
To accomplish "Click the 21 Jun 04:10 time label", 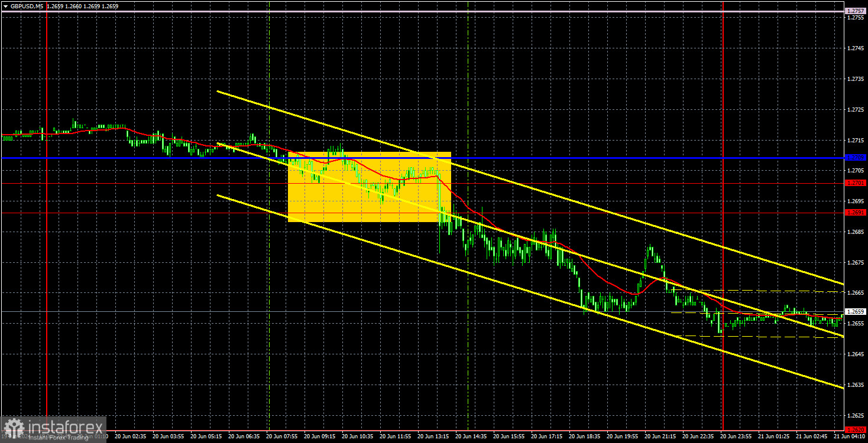I will pos(848,437).
